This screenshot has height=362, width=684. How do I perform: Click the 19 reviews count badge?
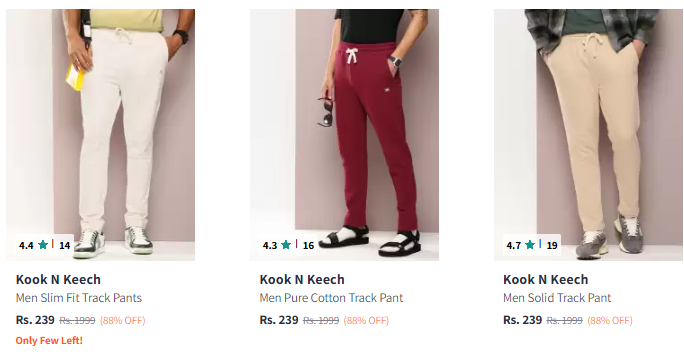[x=552, y=246]
